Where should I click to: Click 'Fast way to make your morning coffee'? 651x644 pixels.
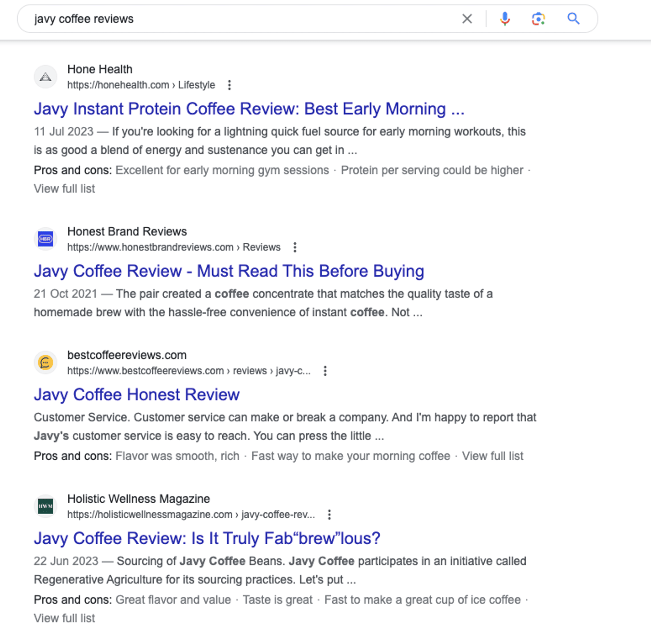[x=351, y=456]
